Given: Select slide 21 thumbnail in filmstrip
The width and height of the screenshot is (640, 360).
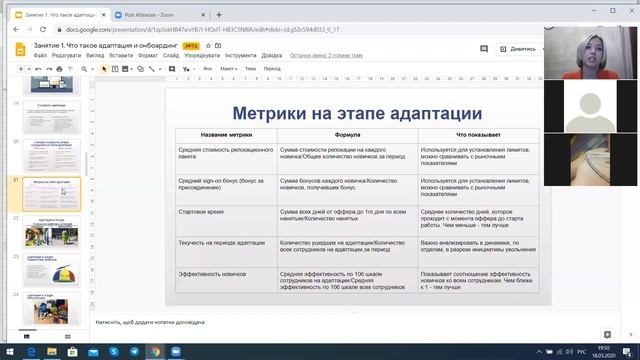Looking at the screenshot, I should click(51, 194).
